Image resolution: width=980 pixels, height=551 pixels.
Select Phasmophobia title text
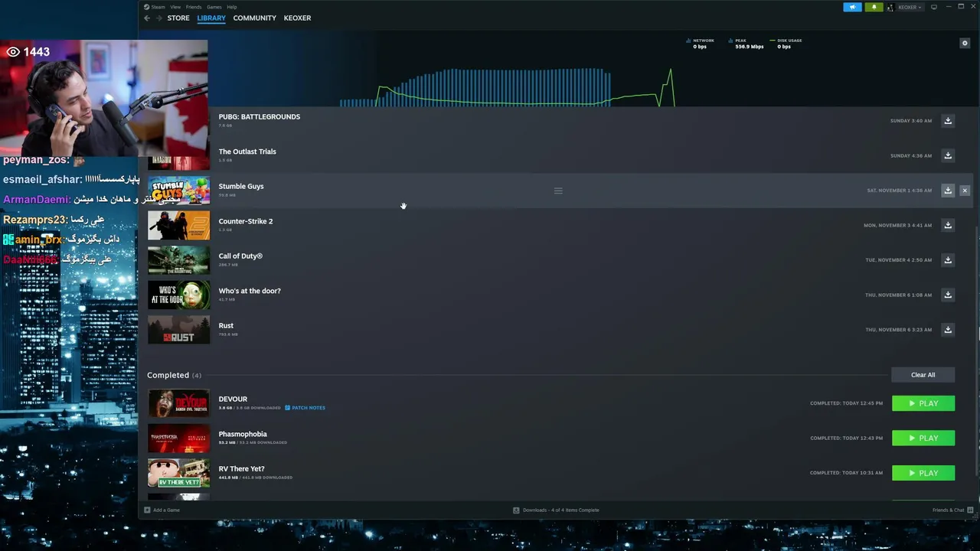tap(243, 434)
